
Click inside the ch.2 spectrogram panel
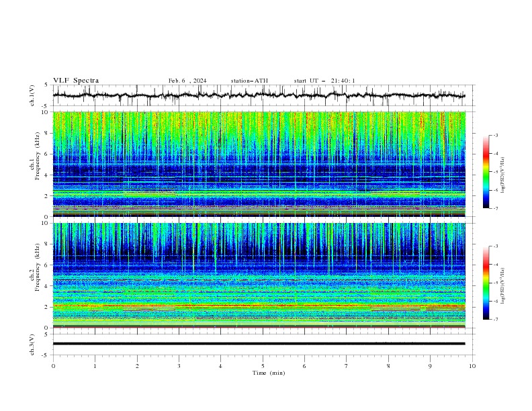point(259,275)
